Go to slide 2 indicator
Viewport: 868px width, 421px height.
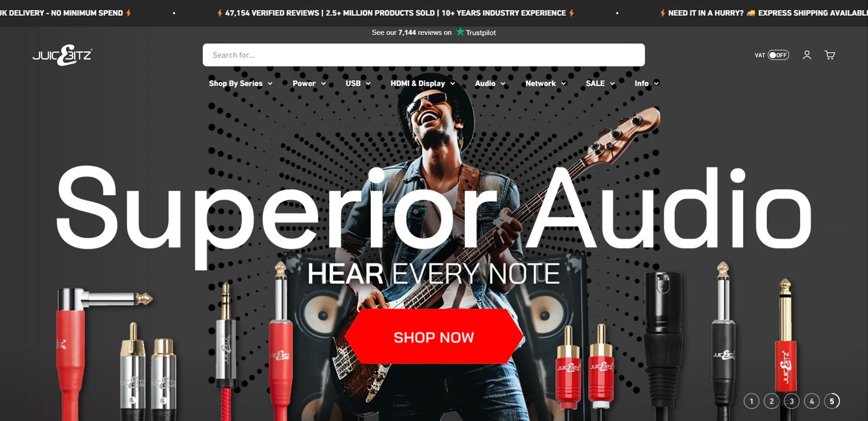coord(771,401)
